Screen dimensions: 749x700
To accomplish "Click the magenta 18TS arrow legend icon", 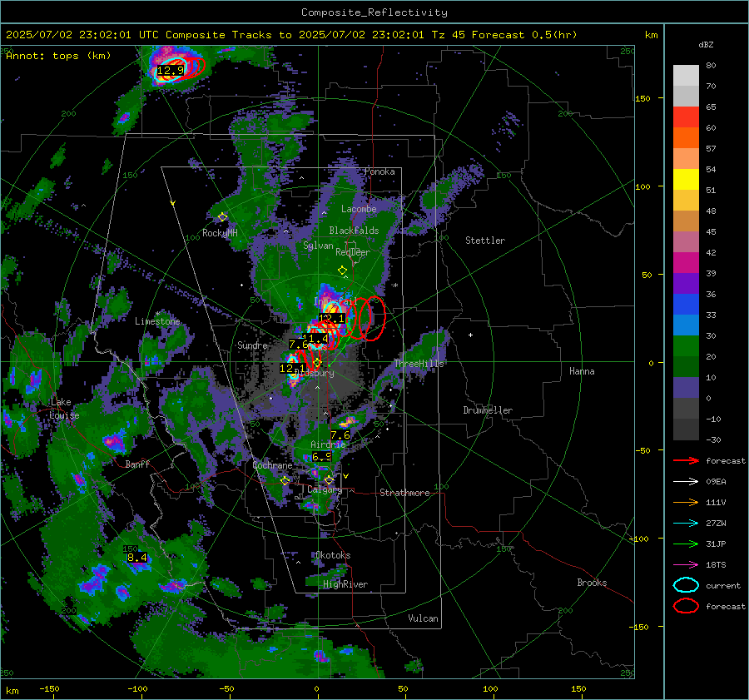I will tap(686, 565).
